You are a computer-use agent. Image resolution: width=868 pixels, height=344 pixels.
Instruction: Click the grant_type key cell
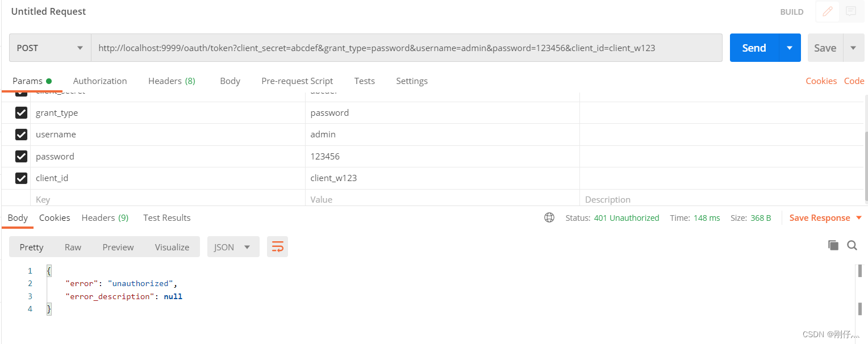(x=168, y=113)
